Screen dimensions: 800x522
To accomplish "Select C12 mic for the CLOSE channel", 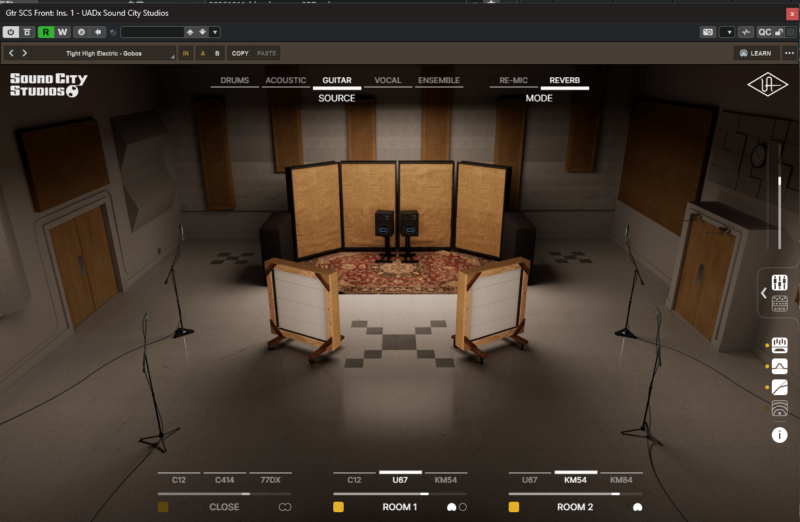I will click(179, 479).
